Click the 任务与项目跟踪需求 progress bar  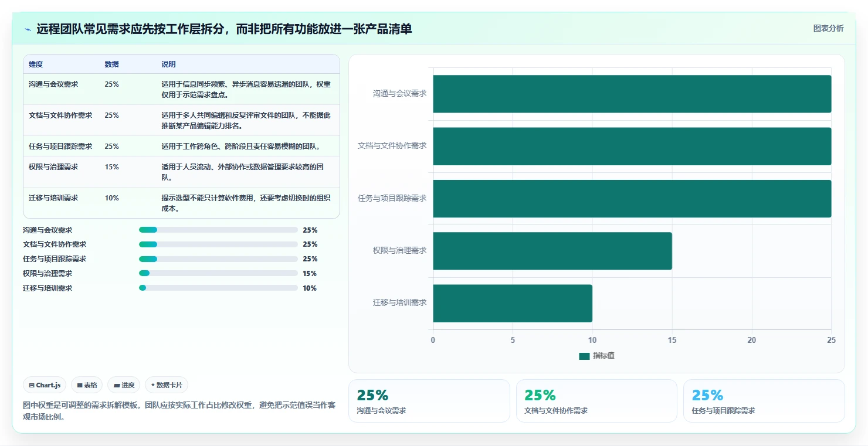coord(218,259)
